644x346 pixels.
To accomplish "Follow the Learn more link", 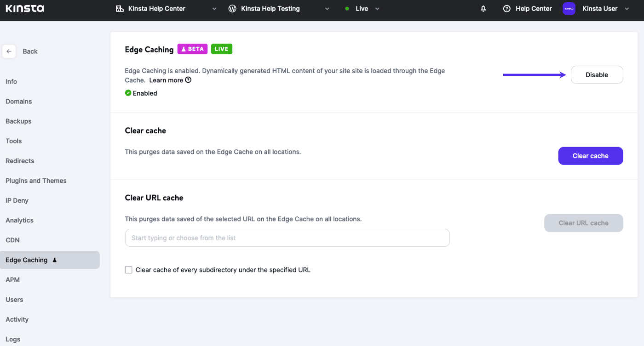I will (x=166, y=80).
